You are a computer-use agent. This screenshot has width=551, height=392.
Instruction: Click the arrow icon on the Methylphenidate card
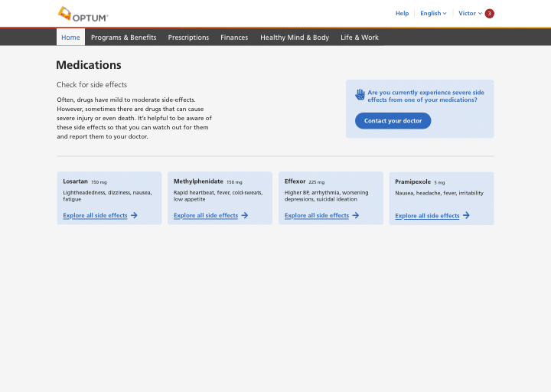(x=245, y=216)
